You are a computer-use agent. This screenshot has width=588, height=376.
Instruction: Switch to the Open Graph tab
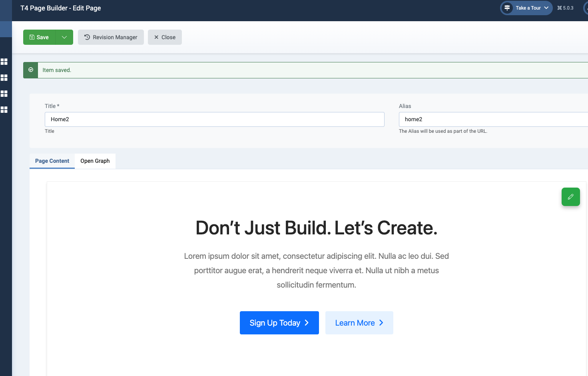[x=95, y=161]
